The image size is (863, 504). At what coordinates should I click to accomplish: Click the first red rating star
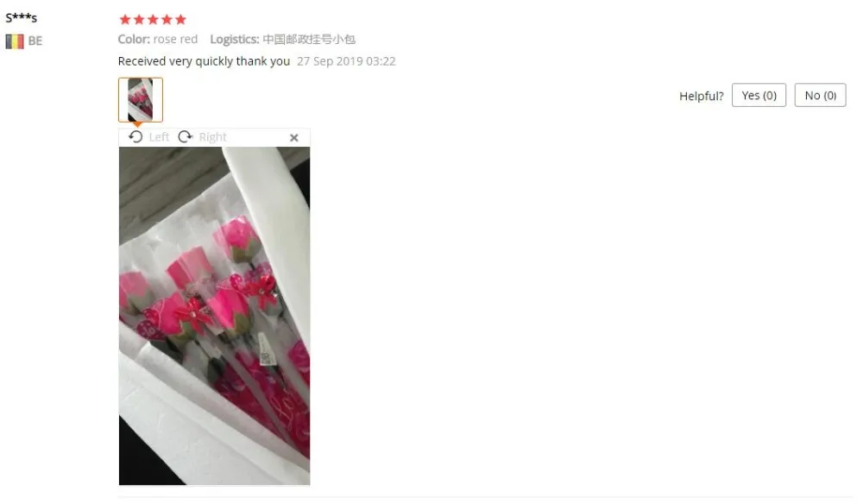125,20
